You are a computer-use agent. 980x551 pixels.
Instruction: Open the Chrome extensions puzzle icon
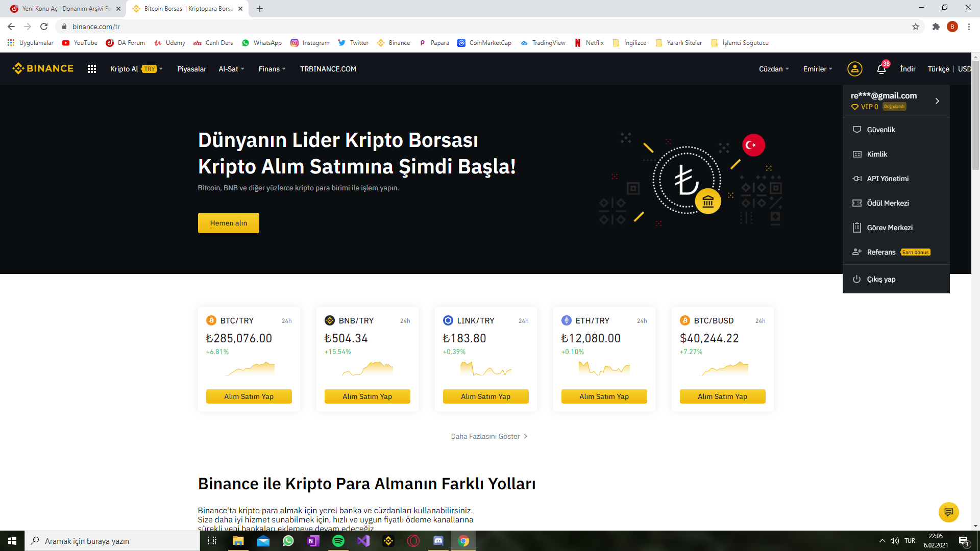[936, 27]
